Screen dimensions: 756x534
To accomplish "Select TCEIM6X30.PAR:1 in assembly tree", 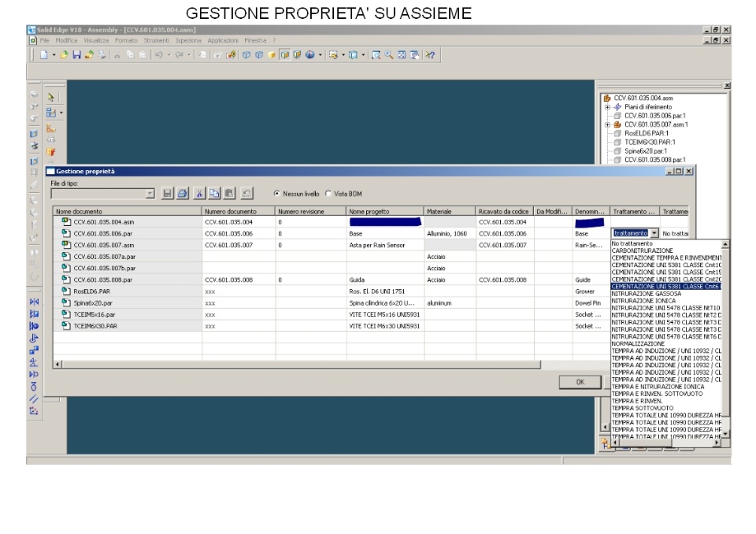I will pyautogui.click(x=650, y=143).
